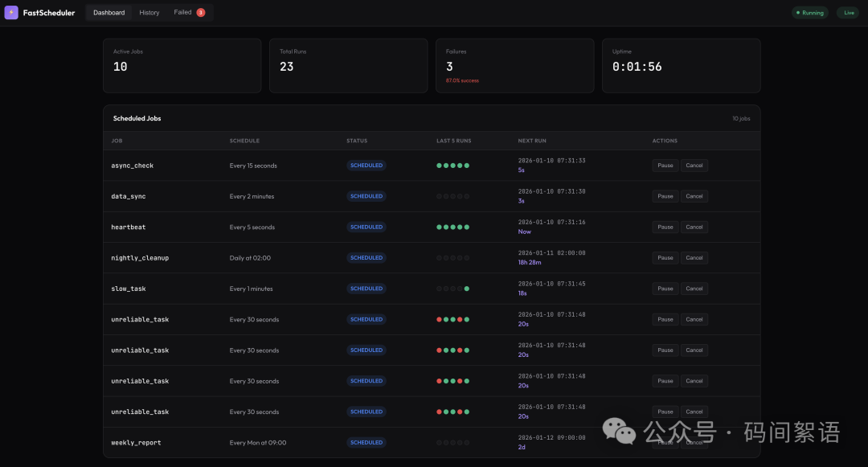Click the SCHEDULED badge for nightly_cleanup

pyautogui.click(x=366, y=258)
